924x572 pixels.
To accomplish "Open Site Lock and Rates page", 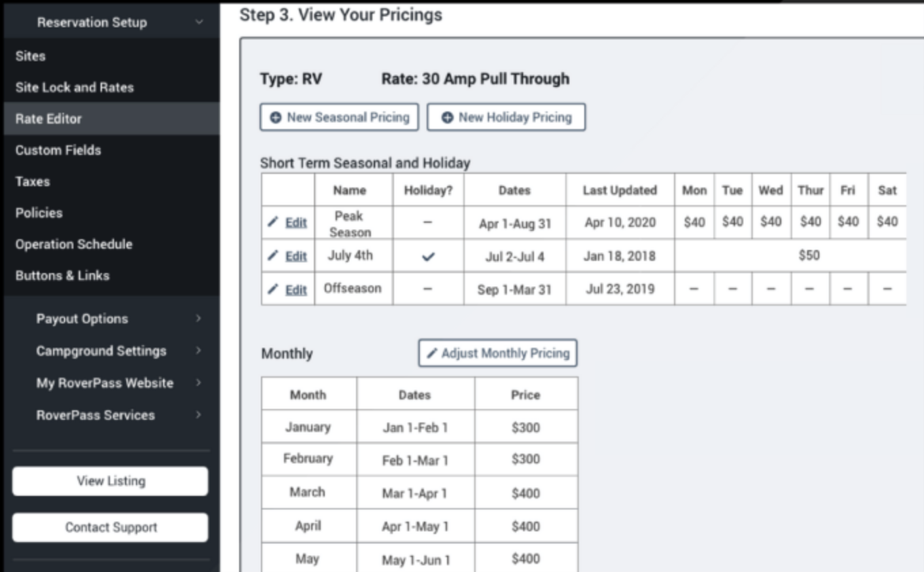I will pyautogui.click(x=75, y=87).
